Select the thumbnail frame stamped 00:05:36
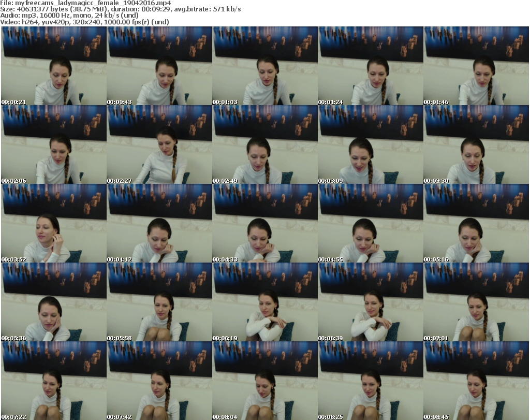 pos(54,302)
